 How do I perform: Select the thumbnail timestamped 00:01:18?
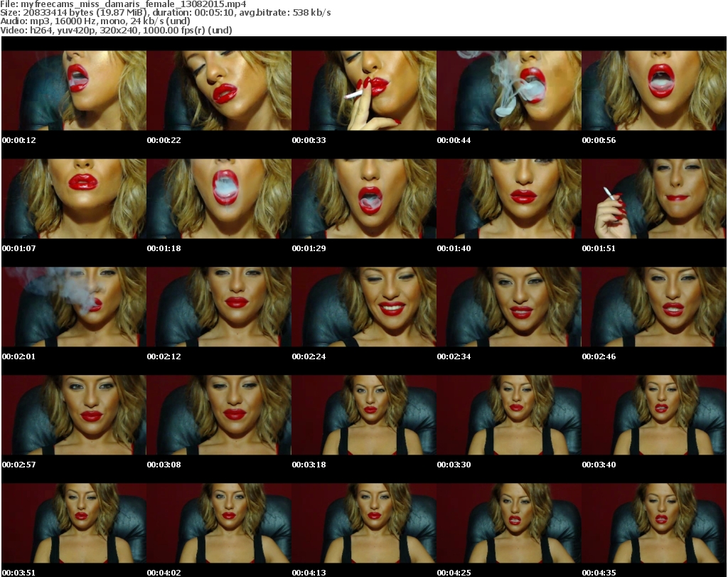coord(219,198)
